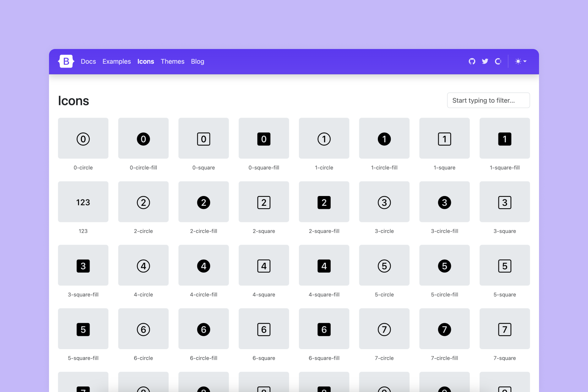The image size is (588, 392).
Task: Select the 0-circle icon tile
Action: [83, 138]
